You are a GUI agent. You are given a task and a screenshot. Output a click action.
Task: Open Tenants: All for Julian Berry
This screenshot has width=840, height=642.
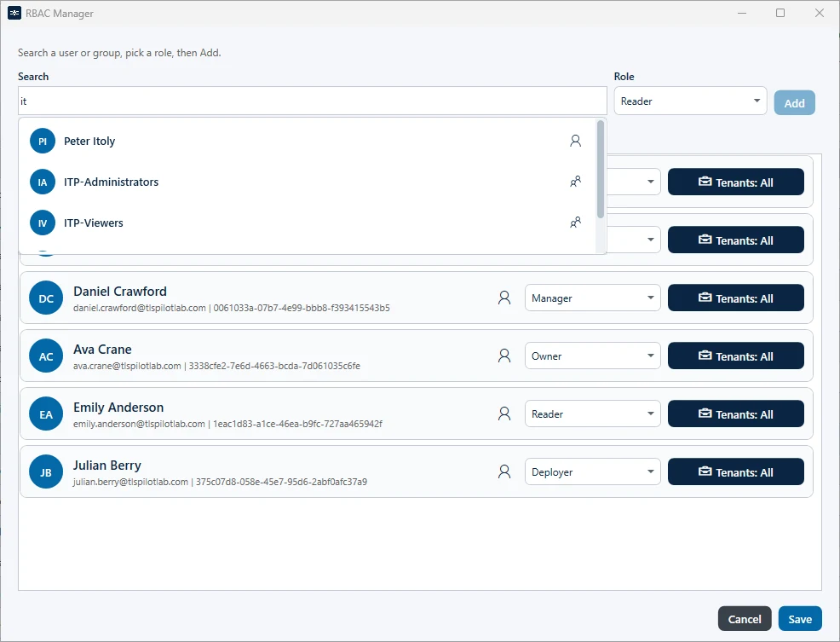(x=735, y=471)
